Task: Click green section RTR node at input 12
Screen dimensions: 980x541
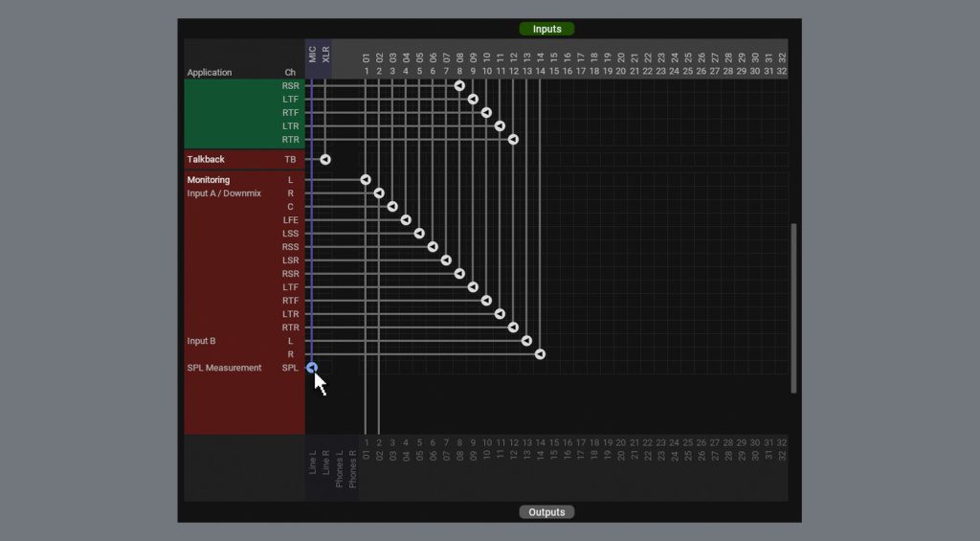Action: [x=513, y=140]
